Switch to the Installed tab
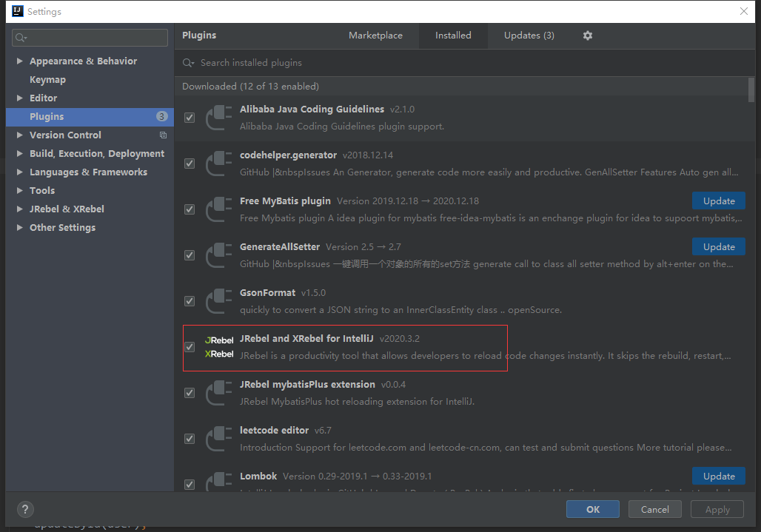This screenshot has height=532, width=761. pyautogui.click(x=453, y=36)
